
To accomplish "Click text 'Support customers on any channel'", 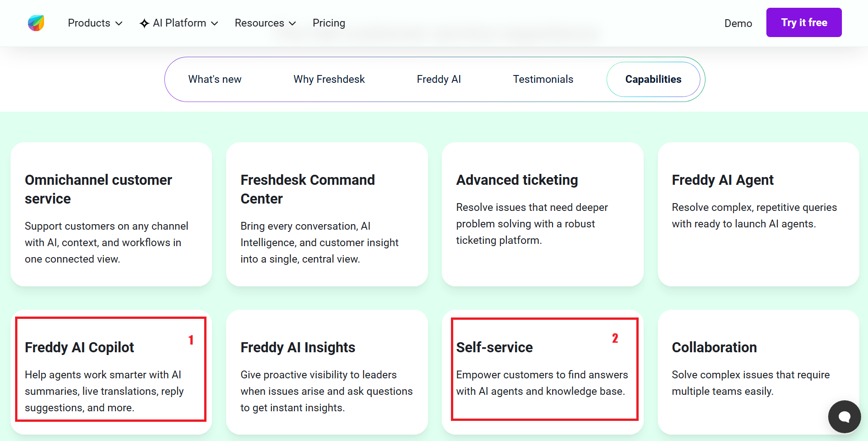I will [106, 226].
